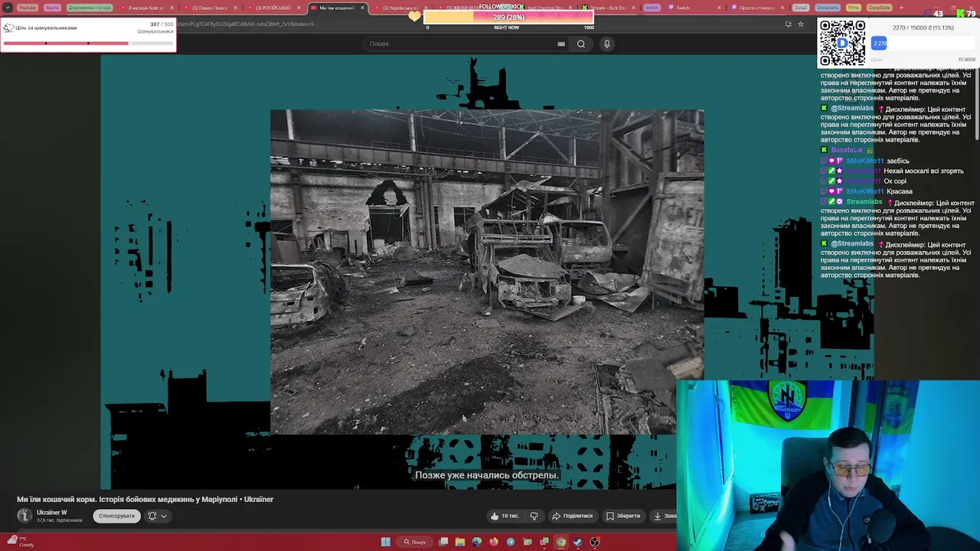Open the Edge browser from the taskbar
Viewport: 980px width, 551px height.
[477, 542]
